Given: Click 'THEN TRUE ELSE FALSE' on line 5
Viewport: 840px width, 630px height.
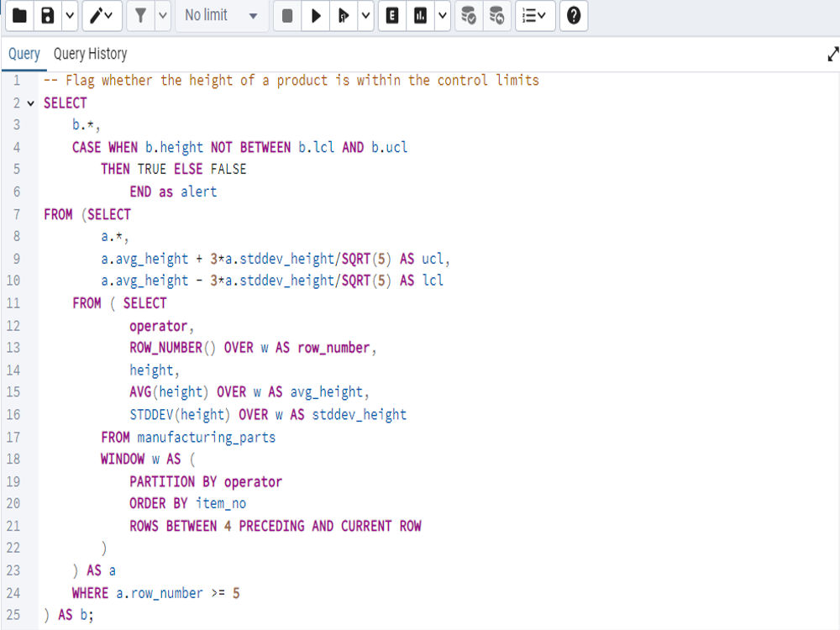Looking at the screenshot, I should pos(174,170).
